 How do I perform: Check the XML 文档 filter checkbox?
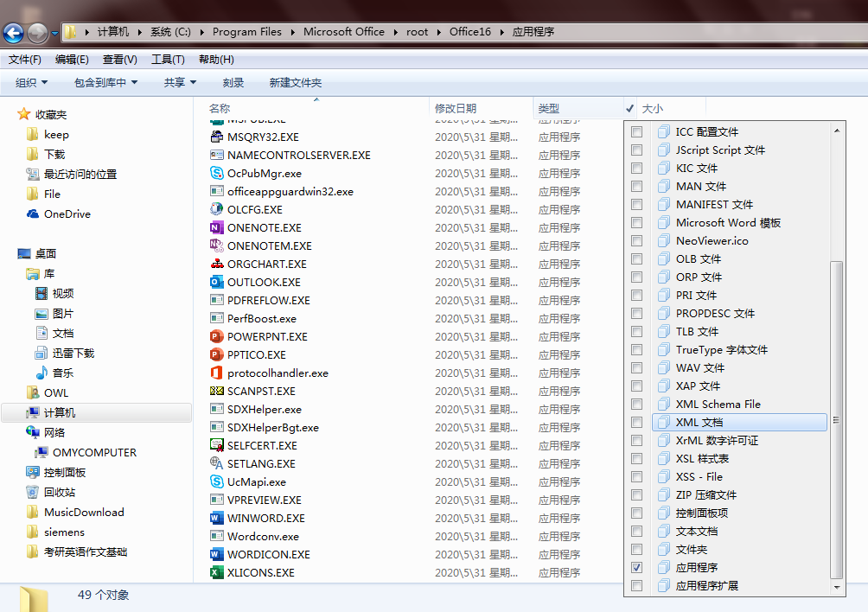636,422
